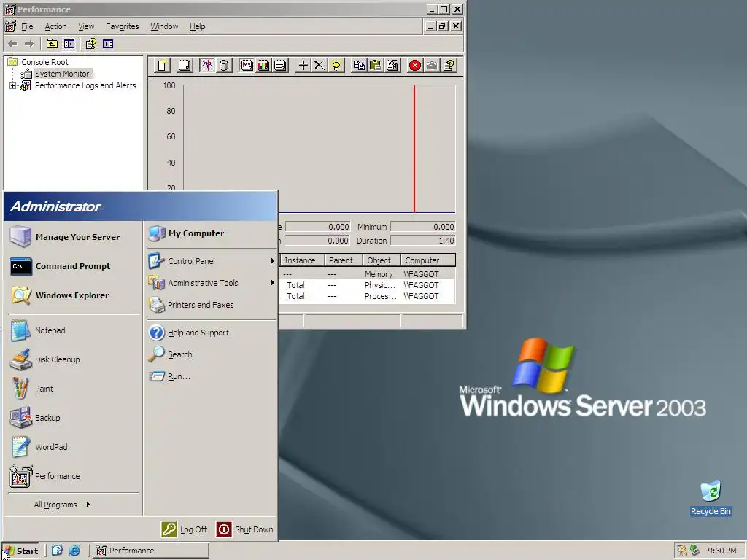747x560 pixels.
Task: Click the Instance column header
Action: tap(303, 260)
